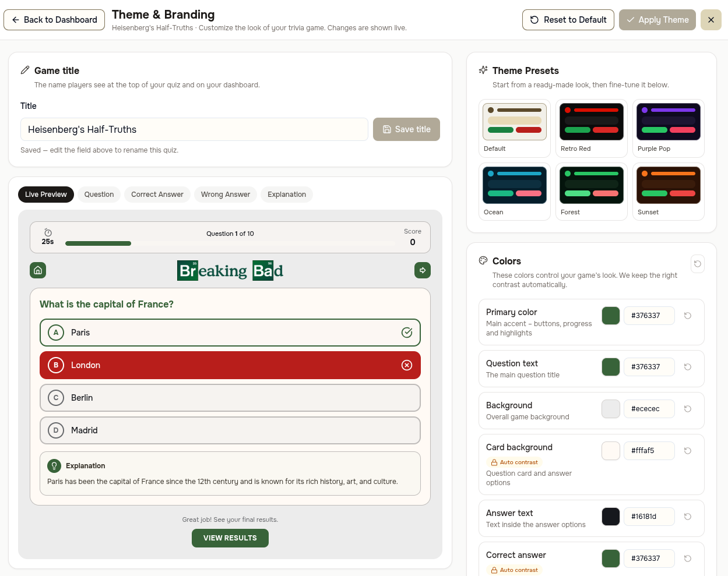Close the Theme & Branding panel
Screen dimensions: 728x576
(x=711, y=20)
